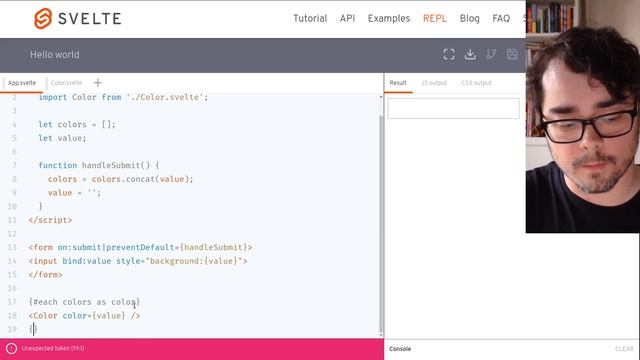Show the JS output tab
The height and width of the screenshot is (360, 640).
pyautogui.click(x=434, y=83)
